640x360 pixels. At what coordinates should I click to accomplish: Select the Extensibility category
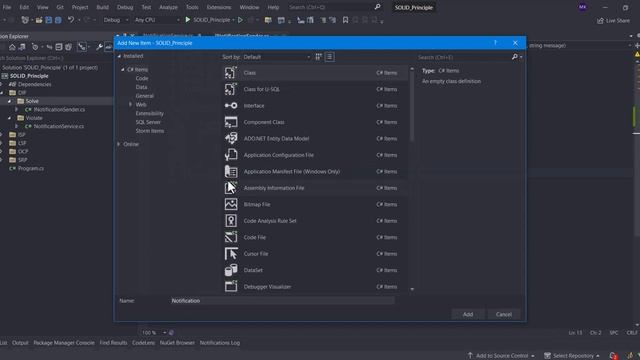(149, 113)
